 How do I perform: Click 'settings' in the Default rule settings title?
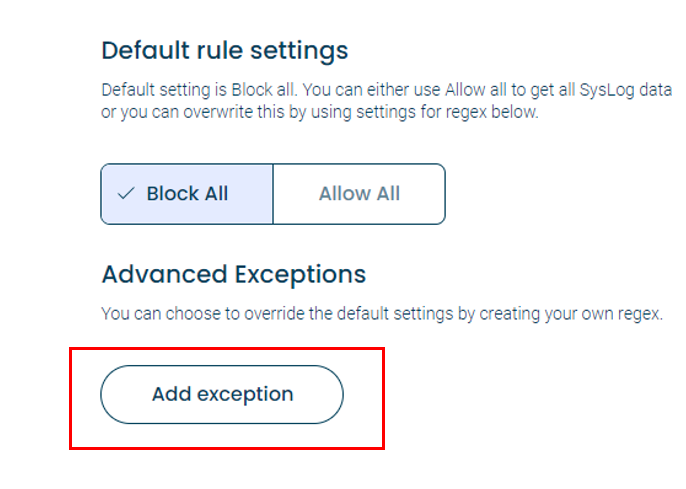coord(299,51)
